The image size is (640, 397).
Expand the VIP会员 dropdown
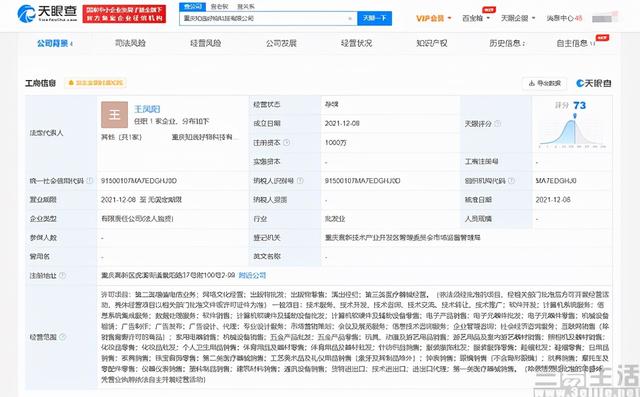[x=433, y=18]
